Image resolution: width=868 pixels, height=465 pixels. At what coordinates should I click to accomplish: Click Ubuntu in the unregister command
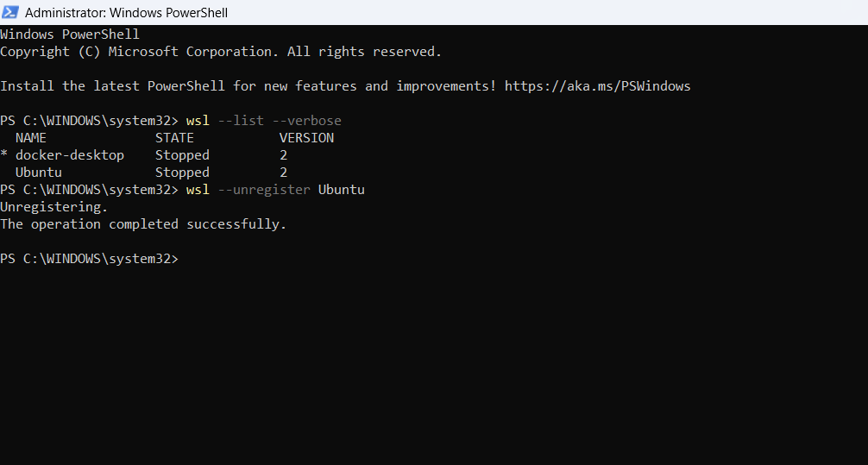[x=341, y=190]
